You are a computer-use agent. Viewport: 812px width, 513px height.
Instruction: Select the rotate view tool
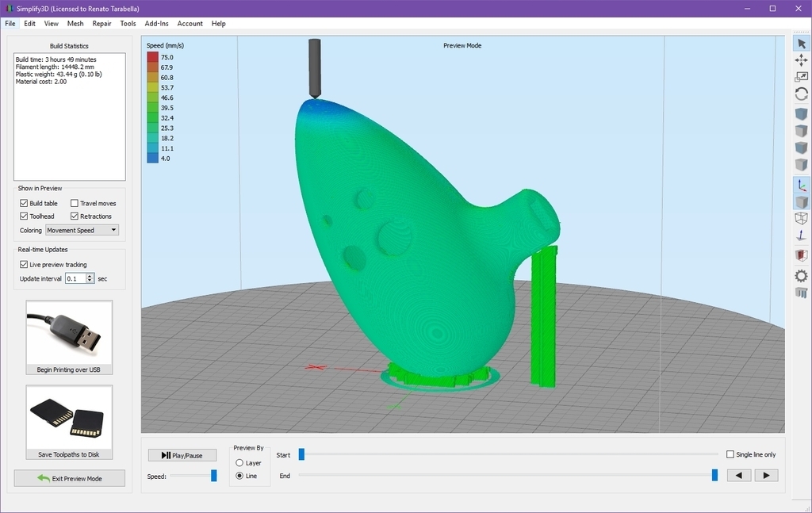pos(801,94)
